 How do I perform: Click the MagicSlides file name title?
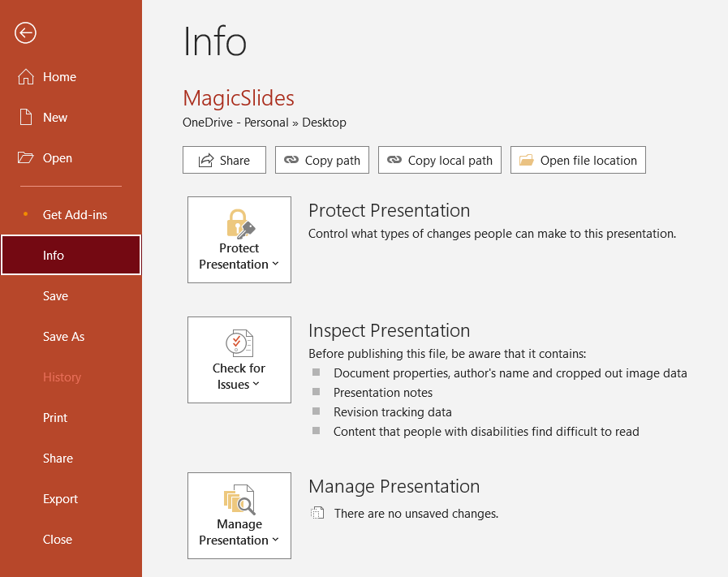[x=239, y=98]
